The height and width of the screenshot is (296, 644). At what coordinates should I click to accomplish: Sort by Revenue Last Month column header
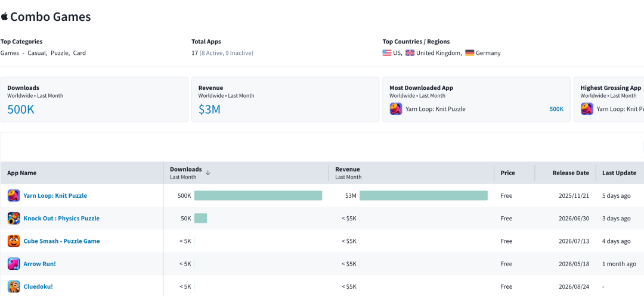tap(411, 173)
